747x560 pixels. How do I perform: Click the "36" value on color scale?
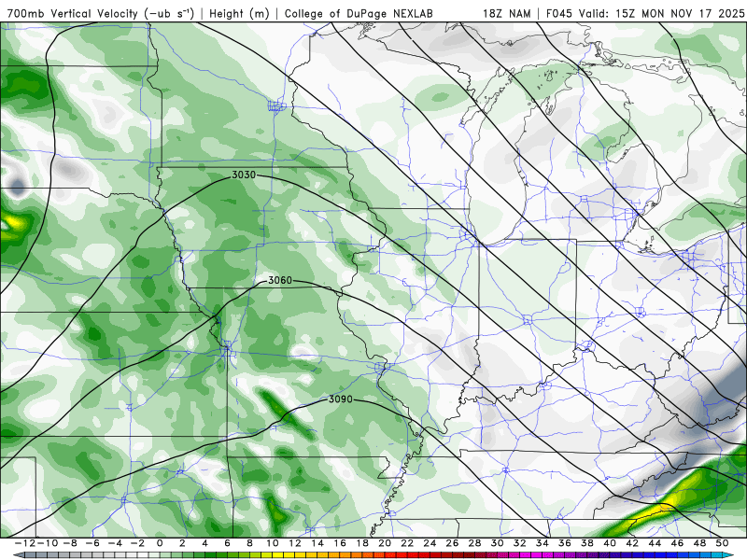coord(565,543)
